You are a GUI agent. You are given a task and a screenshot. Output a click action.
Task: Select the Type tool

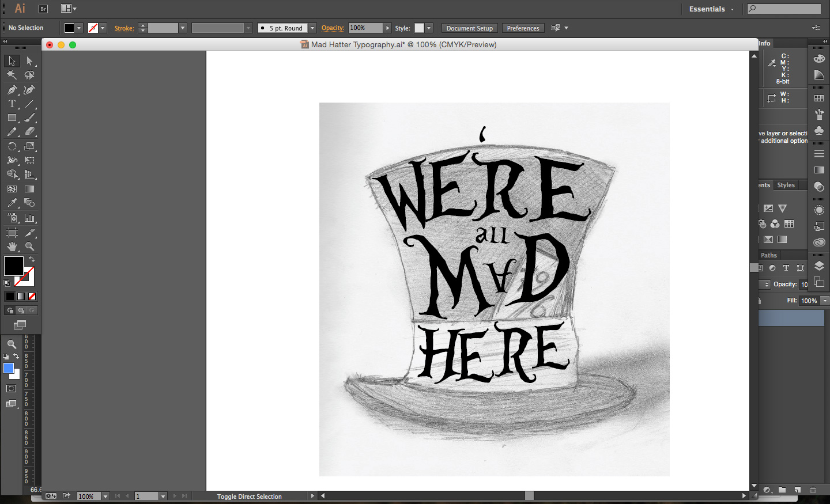pyautogui.click(x=12, y=104)
